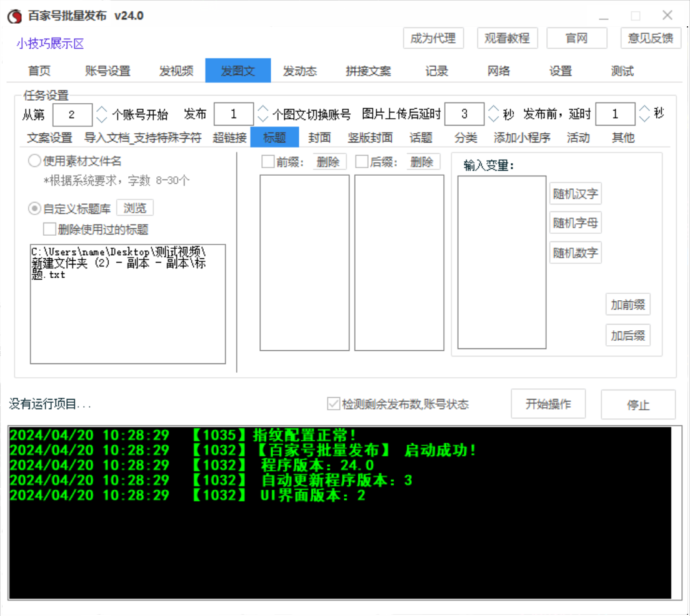The image size is (690, 616).
Task: Select 使用素材文件名 radio button
Action: point(35,161)
